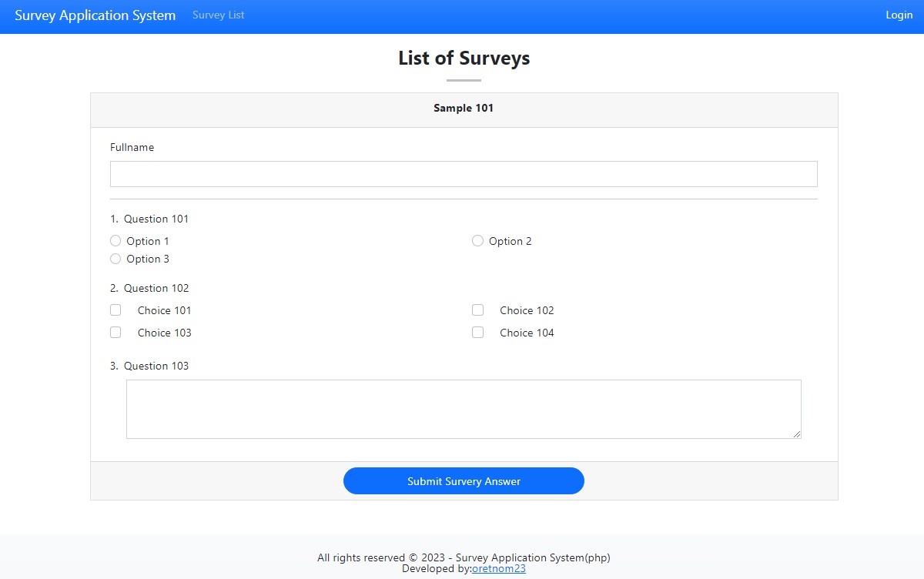Select the Option 2 radio button

click(477, 241)
